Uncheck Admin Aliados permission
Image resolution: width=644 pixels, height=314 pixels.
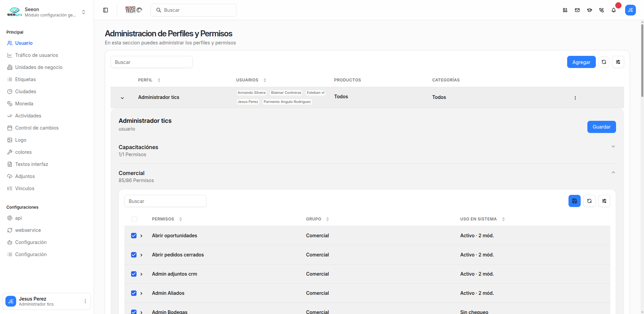click(x=134, y=293)
